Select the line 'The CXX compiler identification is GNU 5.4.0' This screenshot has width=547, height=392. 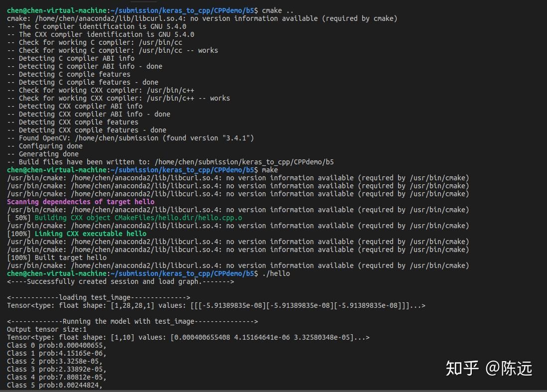click(101, 34)
